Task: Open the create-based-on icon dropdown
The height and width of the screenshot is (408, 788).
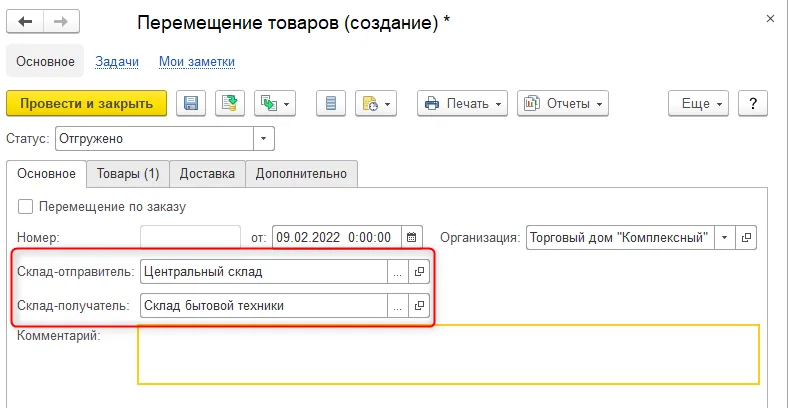Action: click(275, 104)
